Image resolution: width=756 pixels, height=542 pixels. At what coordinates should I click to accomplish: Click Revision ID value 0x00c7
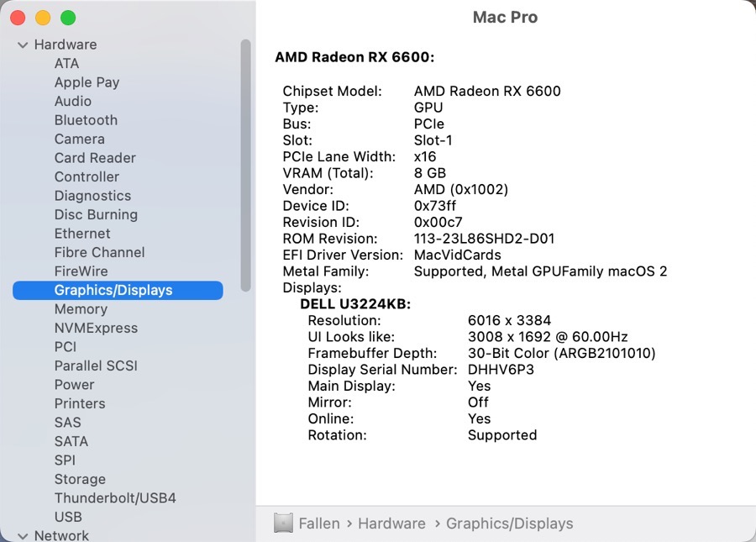point(438,222)
